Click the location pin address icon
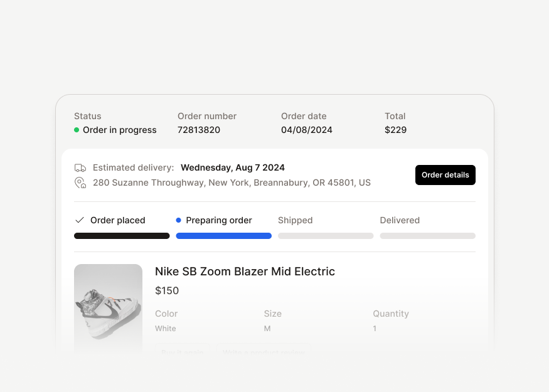Image resolution: width=549 pixels, height=392 pixels. 80,183
